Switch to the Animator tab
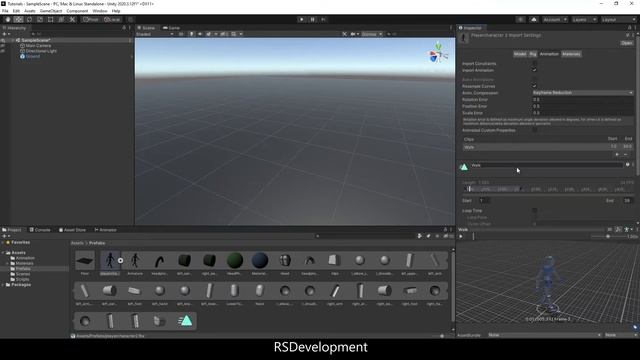 tap(105, 230)
